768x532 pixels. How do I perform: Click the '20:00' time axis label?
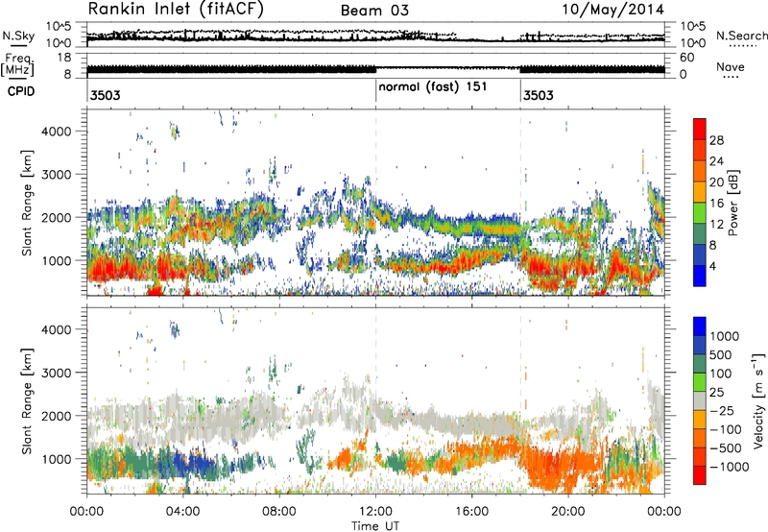567,512
